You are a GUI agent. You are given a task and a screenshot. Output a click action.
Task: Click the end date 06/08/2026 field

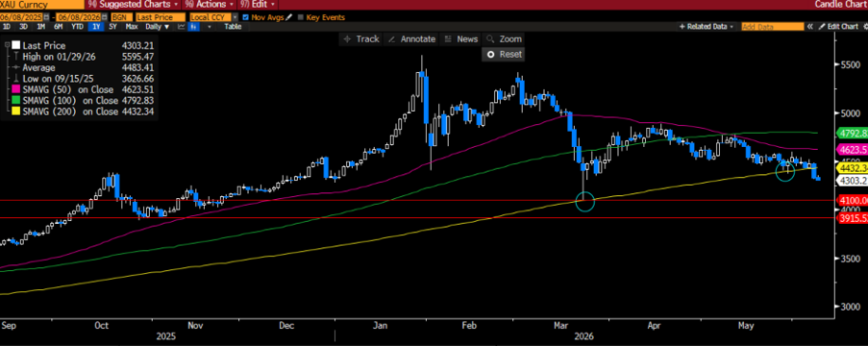(78, 17)
